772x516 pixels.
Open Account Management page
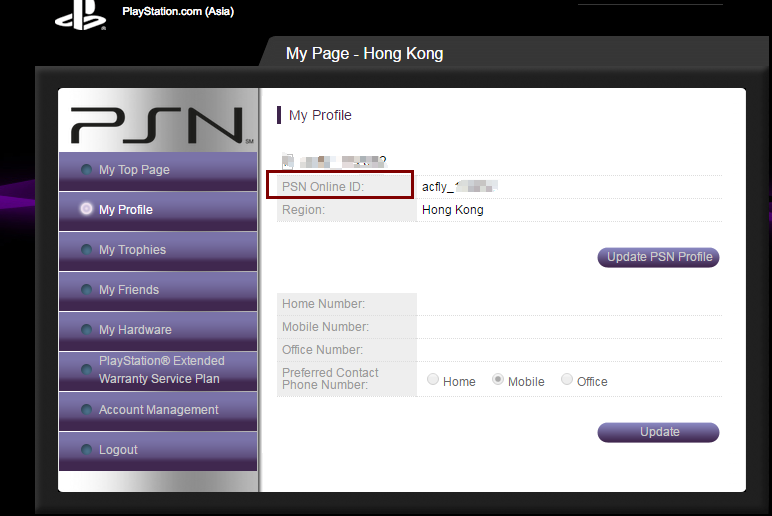click(x=158, y=411)
